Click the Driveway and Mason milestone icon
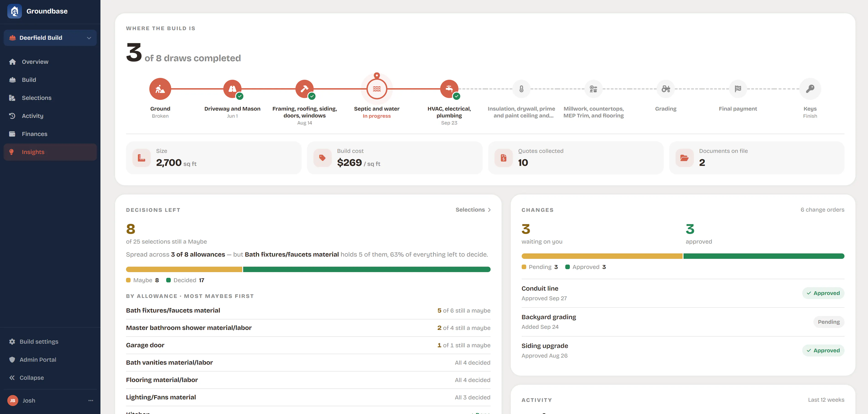 tap(232, 89)
